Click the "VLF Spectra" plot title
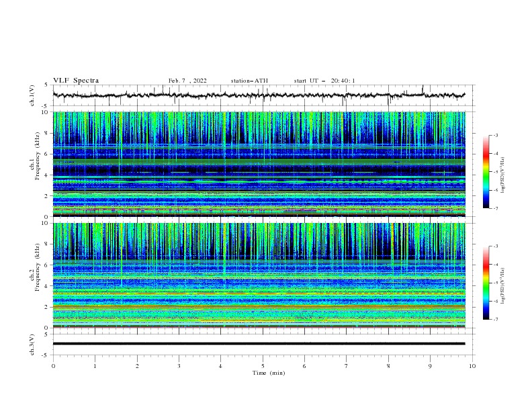This screenshot has width=532, height=411. pyautogui.click(x=76, y=81)
